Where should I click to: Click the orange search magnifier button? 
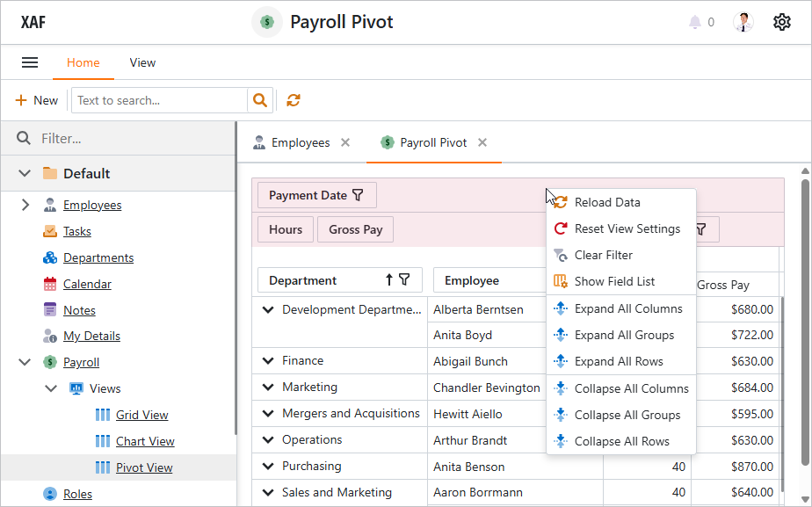pos(260,100)
